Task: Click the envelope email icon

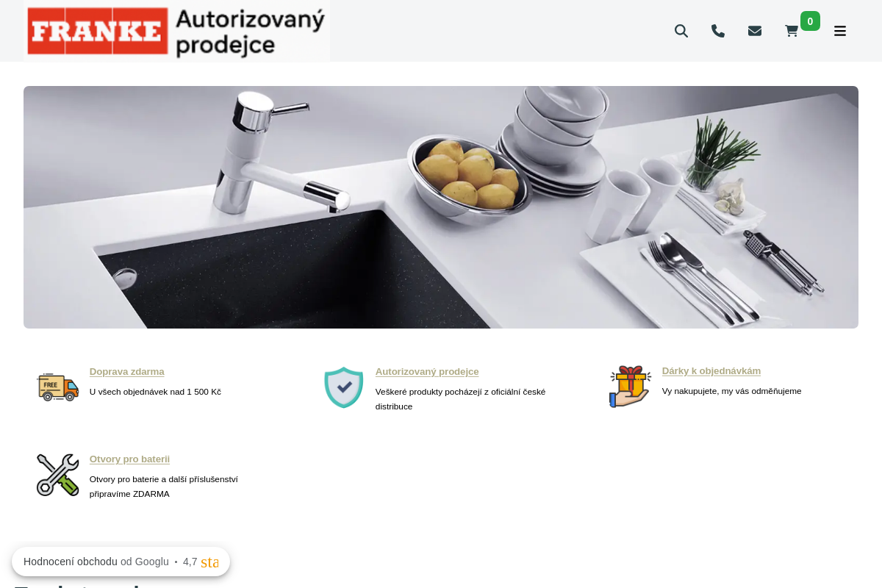Action: 755,31
